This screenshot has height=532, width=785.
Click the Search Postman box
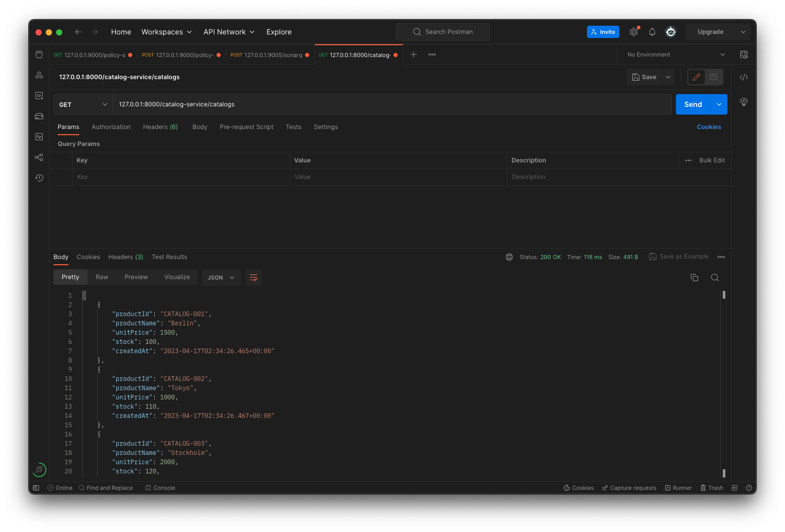tap(443, 32)
